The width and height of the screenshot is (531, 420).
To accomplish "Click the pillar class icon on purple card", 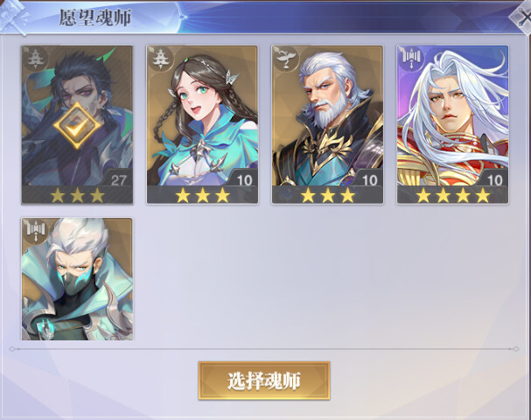I will pos(411,59).
